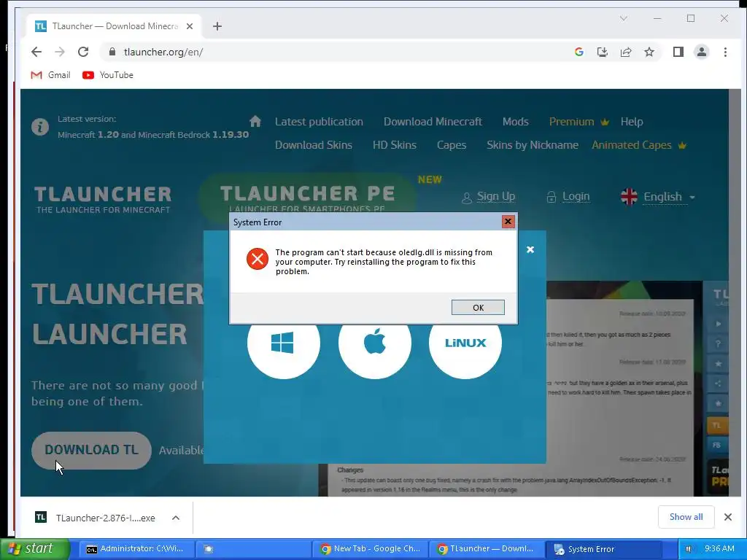Open the Chrome profile avatar
The height and width of the screenshot is (560, 747).
pos(701,52)
